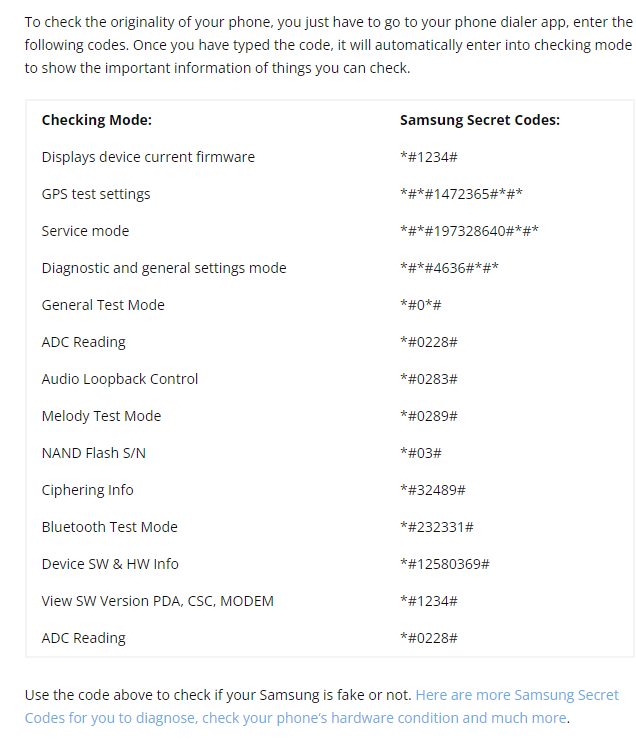Click the 'Checking Mode:' column header
636x741 pixels.
point(96,120)
